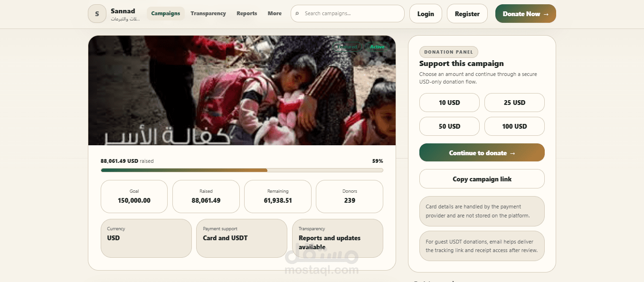
Task: Click the fundraising progress bar
Action: [x=242, y=170]
